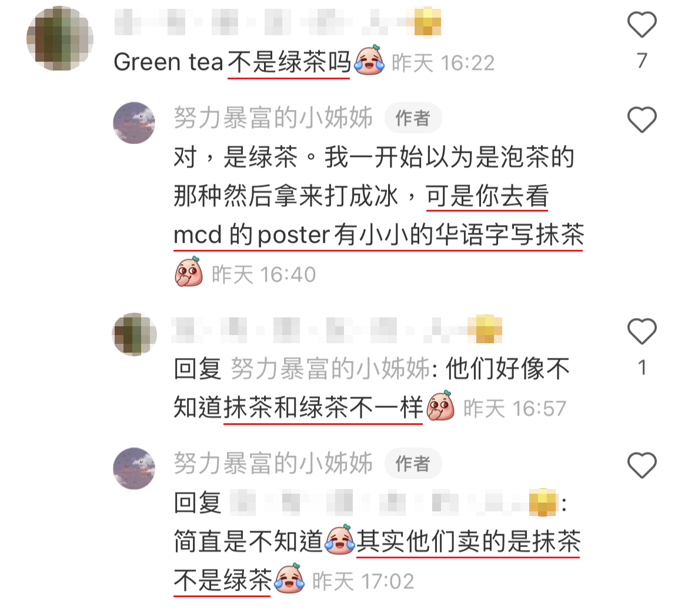The image size is (688, 616).
Task: Open the blurred mentioned user in the 17:02 reply
Action: pyautogui.click(x=394, y=503)
